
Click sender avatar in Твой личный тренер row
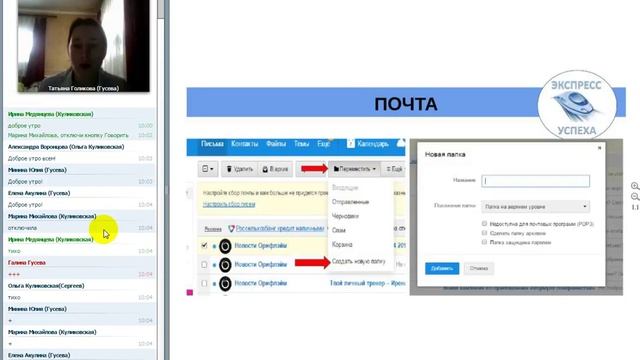coord(225,283)
